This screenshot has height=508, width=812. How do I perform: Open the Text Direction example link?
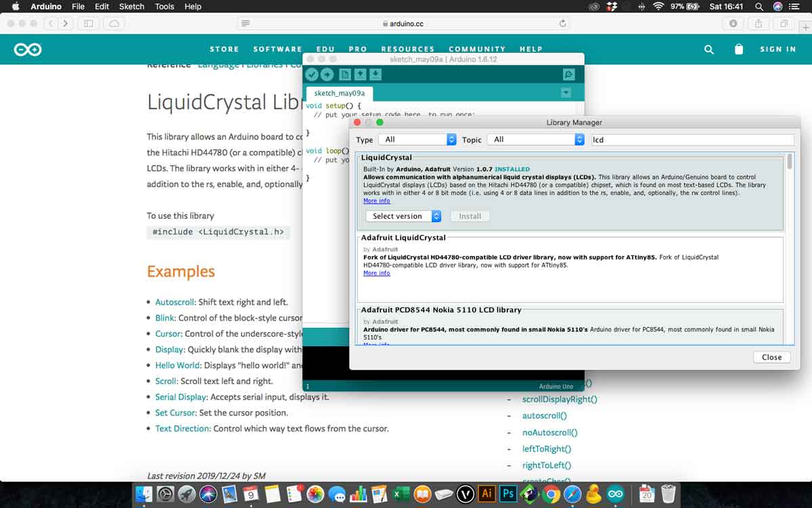pyautogui.click(x=183, y=428)
